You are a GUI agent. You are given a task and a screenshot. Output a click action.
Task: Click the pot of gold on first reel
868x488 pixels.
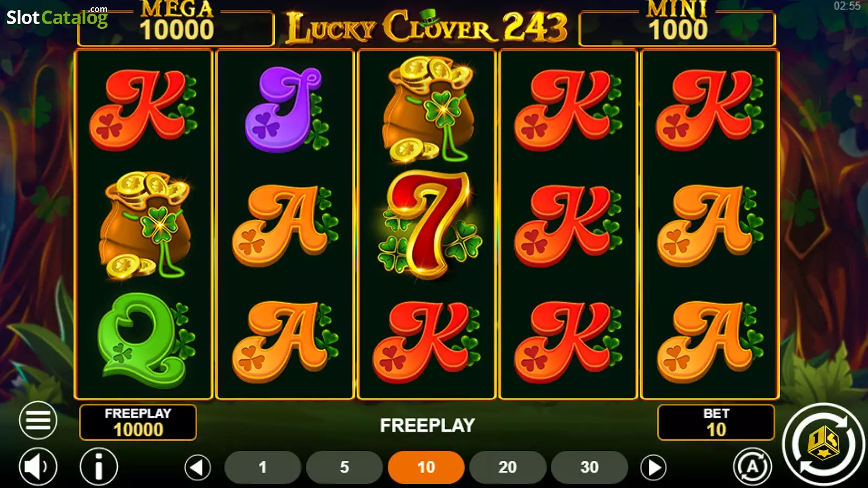[144, 224]
